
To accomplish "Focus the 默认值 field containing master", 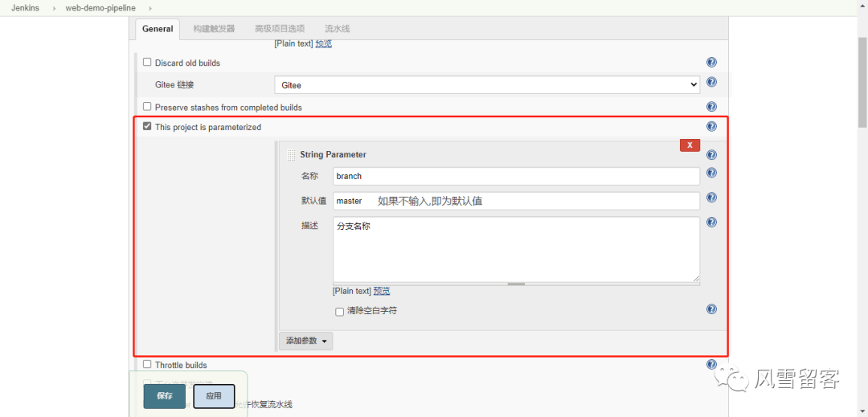I will coord(517,201).
